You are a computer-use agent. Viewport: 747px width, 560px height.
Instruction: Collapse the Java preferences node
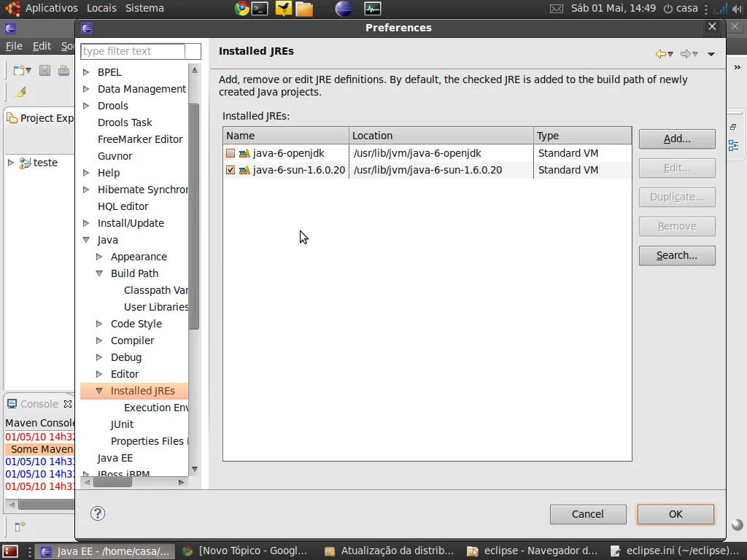tap(86, 240)
